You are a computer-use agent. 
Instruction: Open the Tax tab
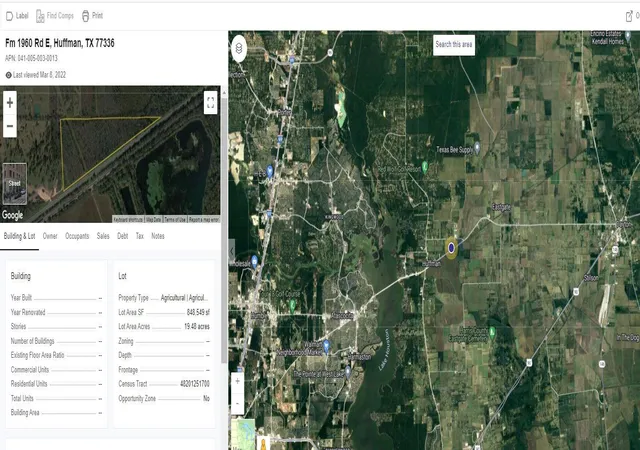click(140, 236)
